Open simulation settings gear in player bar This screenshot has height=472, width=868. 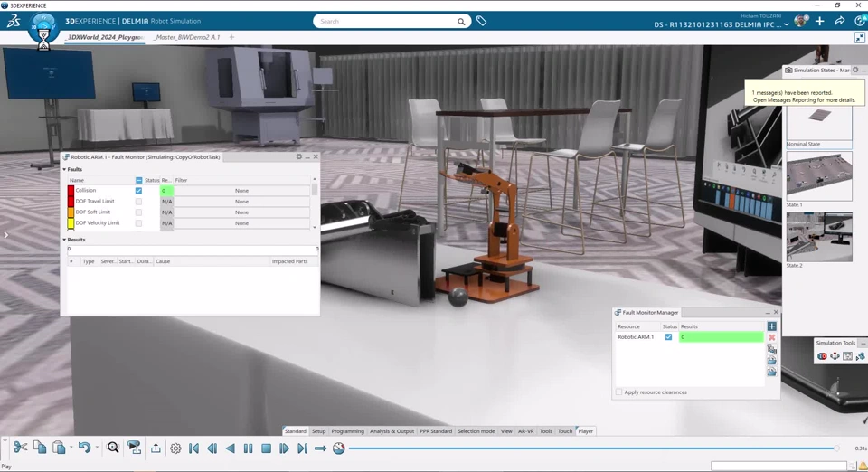click(x=175, y=448)
